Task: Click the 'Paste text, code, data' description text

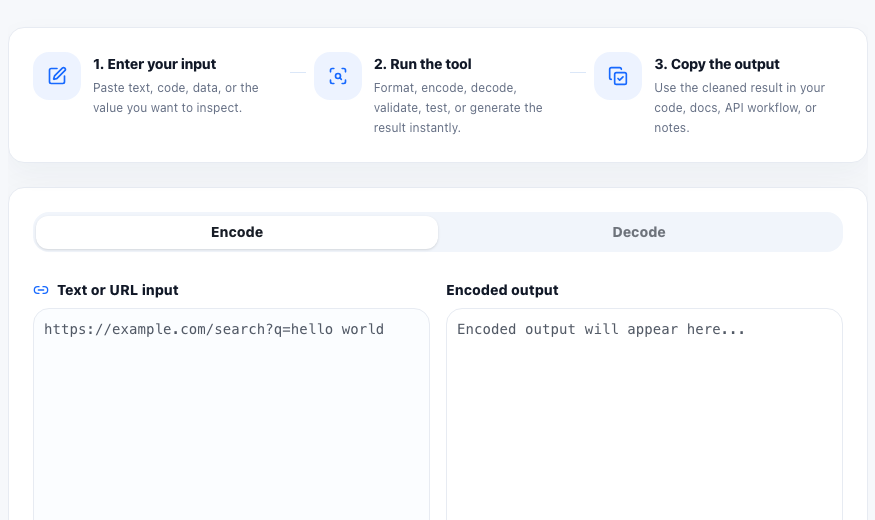Action: 176,98
